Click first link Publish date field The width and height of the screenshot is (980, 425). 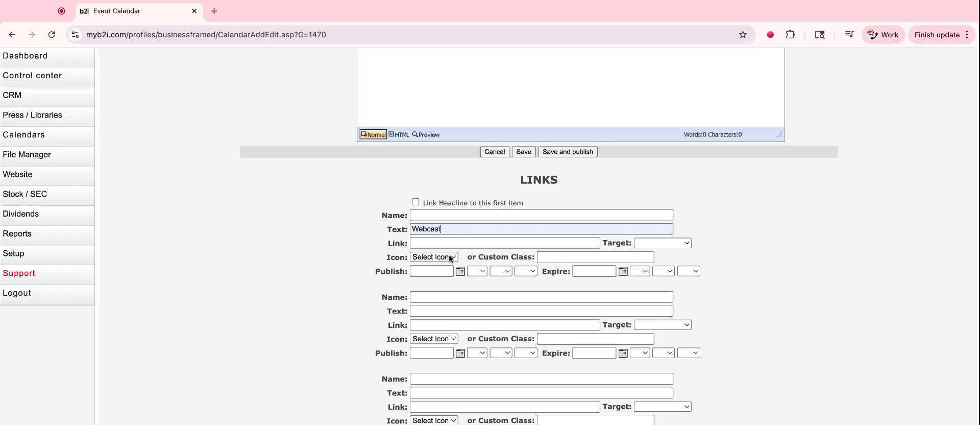(x=432, y=271)
